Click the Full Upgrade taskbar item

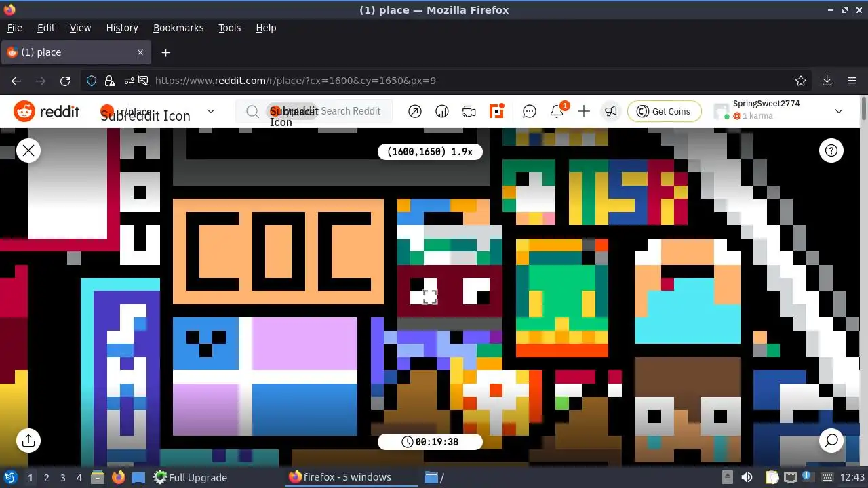coord(191,477)
